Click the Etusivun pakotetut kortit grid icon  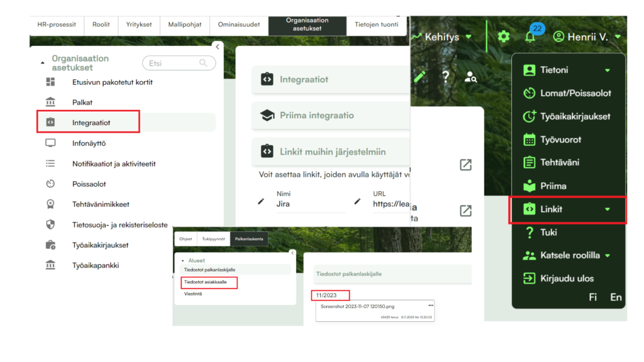pyautogui.click(x=50, y=82)
